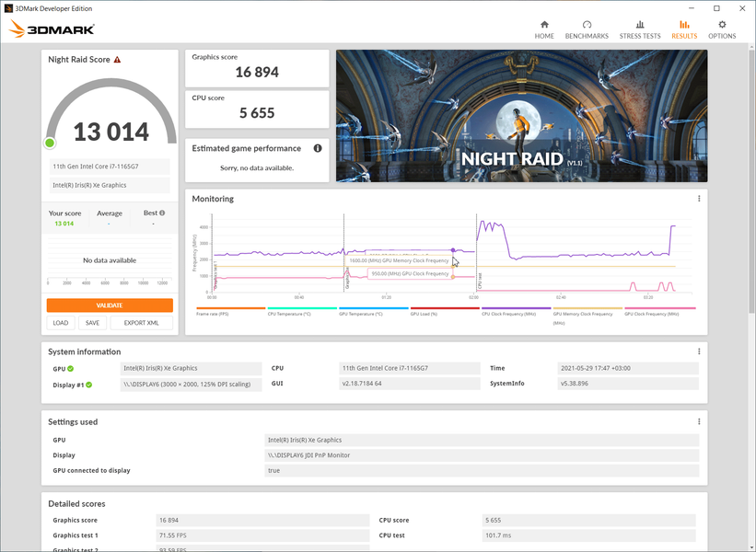Click the DISPLAY6 JDI PnP Monitor value
This screenshot has width=756, height=552.
[x=482, y=455]
